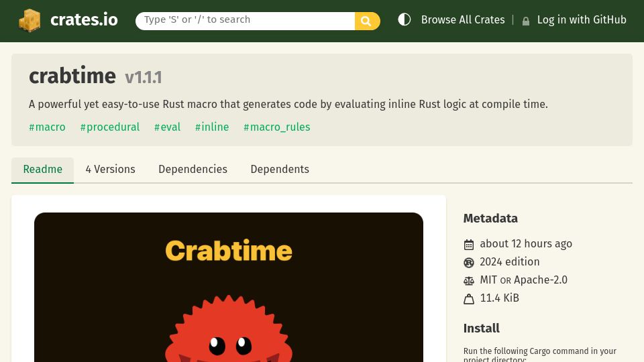Open Browse All Crates link
The width and height of the screenshot is (644, 362).
(x=463, y=19)
